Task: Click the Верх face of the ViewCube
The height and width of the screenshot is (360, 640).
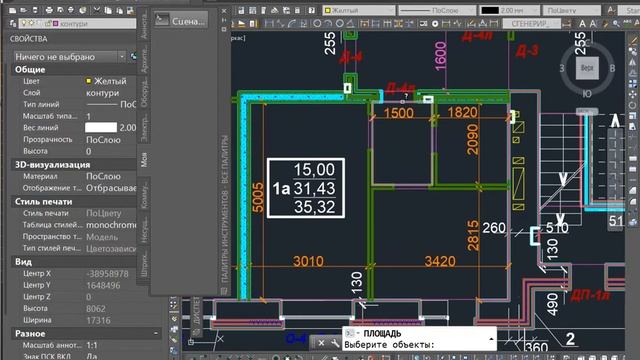Action: [x=587, y=68]
